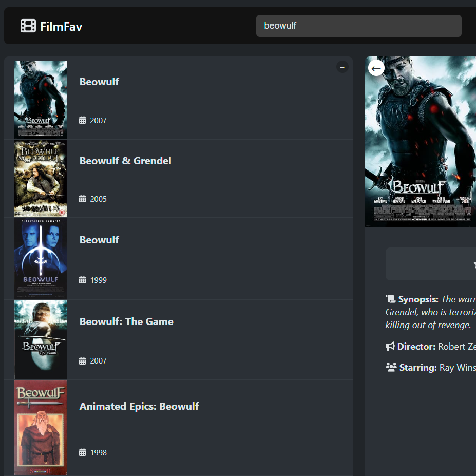Click the large Beowulf poster in details panel

[421, 141]
